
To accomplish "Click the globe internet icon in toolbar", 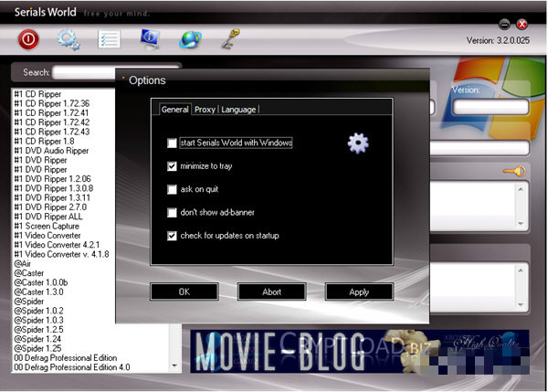I will click(x=191, y=39).
